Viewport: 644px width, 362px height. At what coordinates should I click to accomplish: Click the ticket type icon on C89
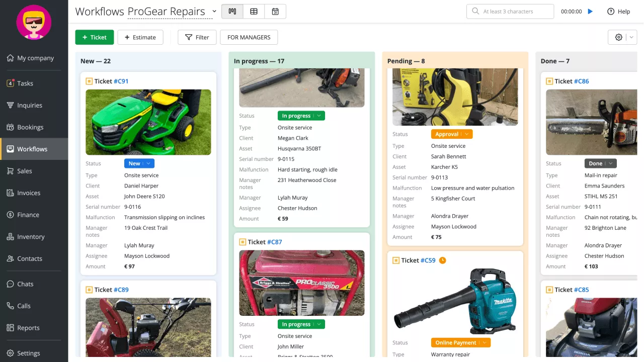(x=89, y=290)
